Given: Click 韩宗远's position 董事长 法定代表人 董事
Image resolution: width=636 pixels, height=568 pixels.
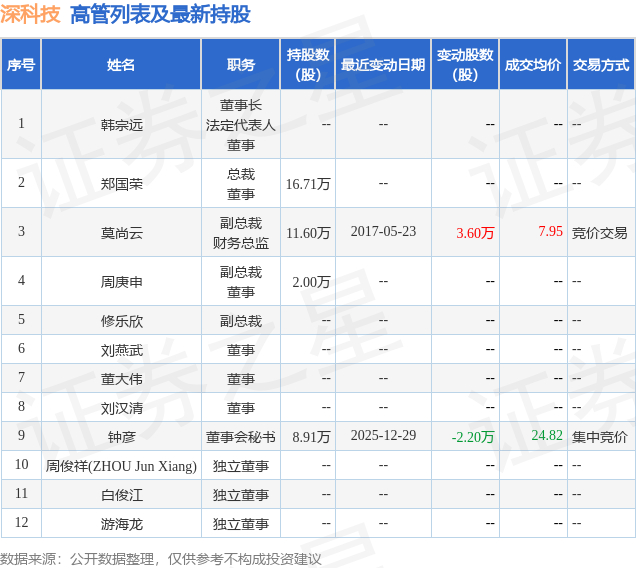Looking at the screenshot, I should [241, 125].
